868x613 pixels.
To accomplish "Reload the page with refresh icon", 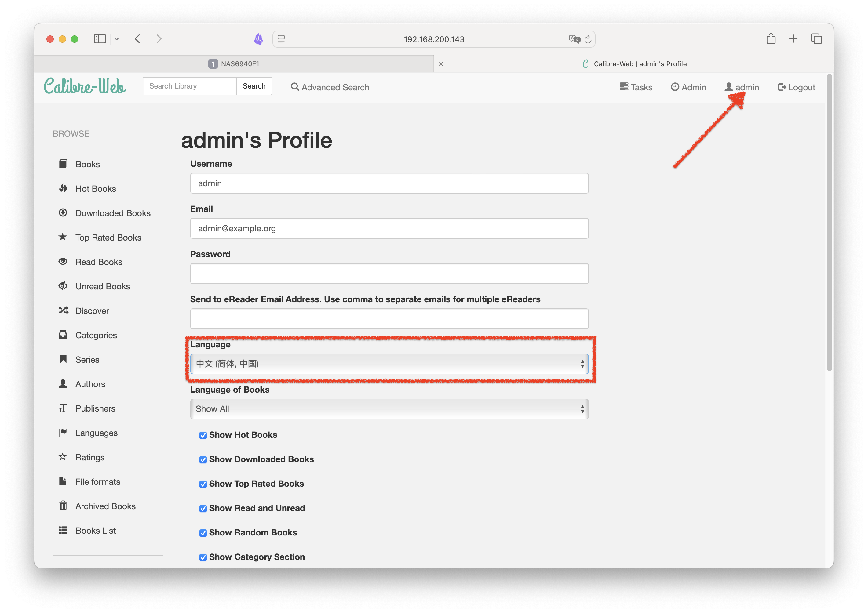I will point(588,39).
